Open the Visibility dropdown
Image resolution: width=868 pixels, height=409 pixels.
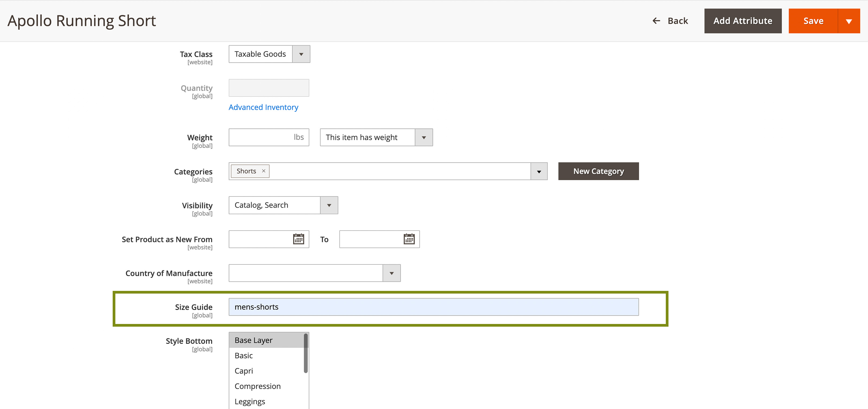tap(329, 205)
